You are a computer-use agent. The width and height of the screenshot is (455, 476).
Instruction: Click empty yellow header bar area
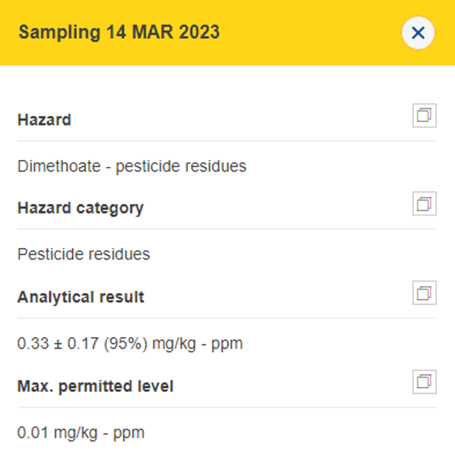click(307, 33)
